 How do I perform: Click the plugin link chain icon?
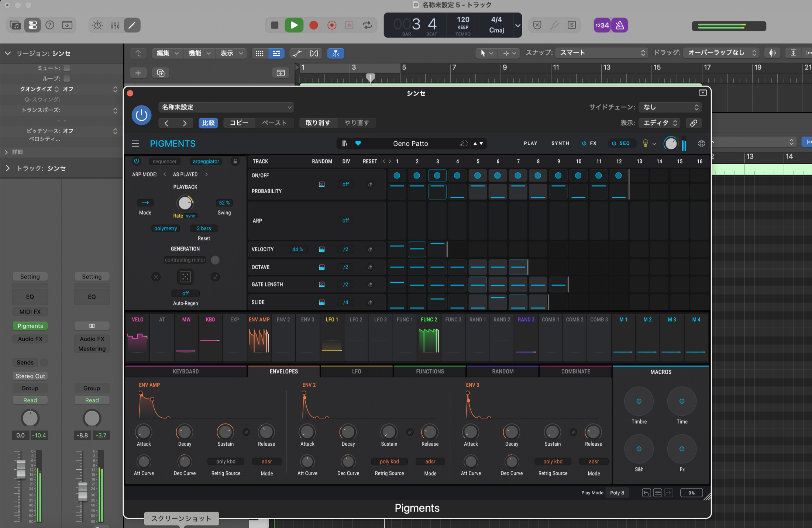694,123
